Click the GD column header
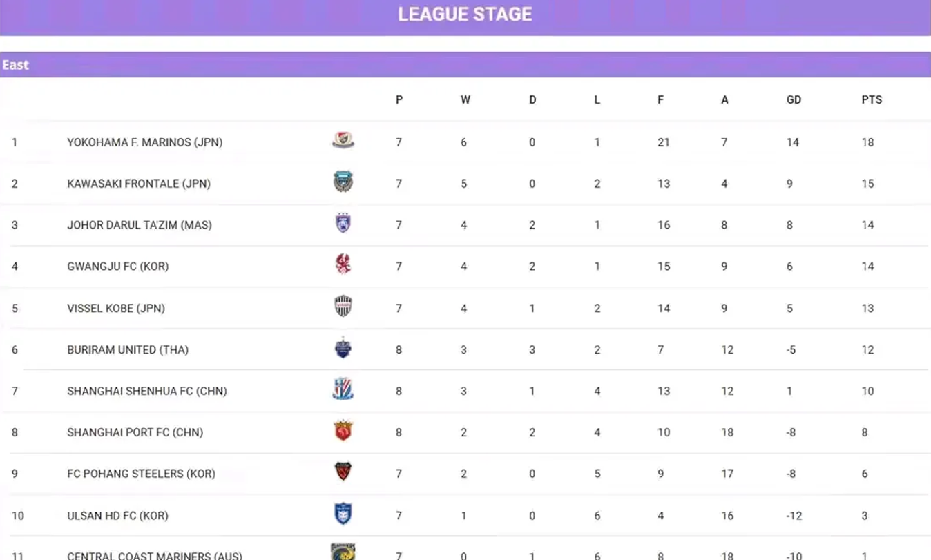Screen dimensions: 931x560 794,99
